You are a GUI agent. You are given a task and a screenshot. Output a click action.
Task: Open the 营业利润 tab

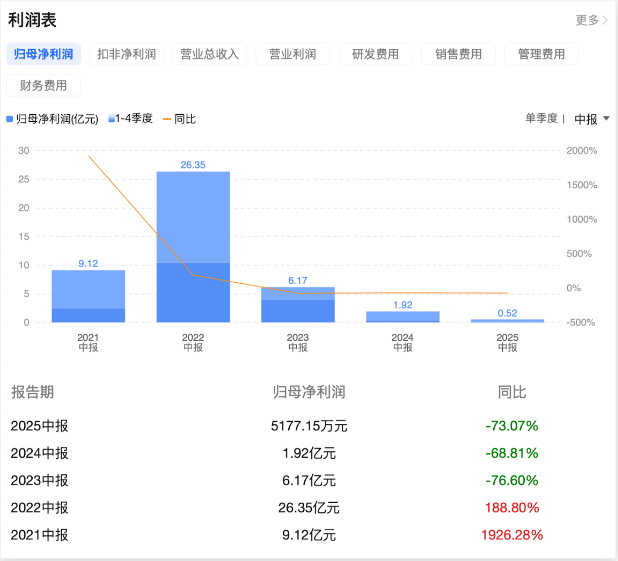292,54
